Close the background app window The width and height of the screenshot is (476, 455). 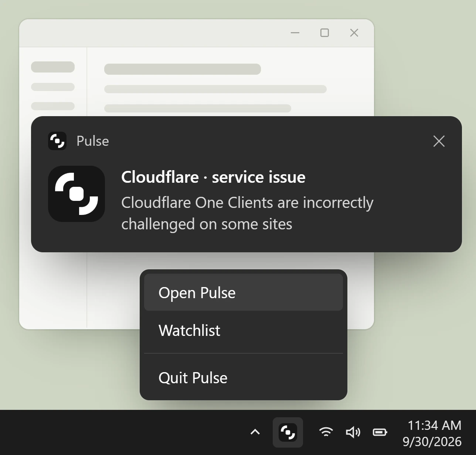pos(354,33)
